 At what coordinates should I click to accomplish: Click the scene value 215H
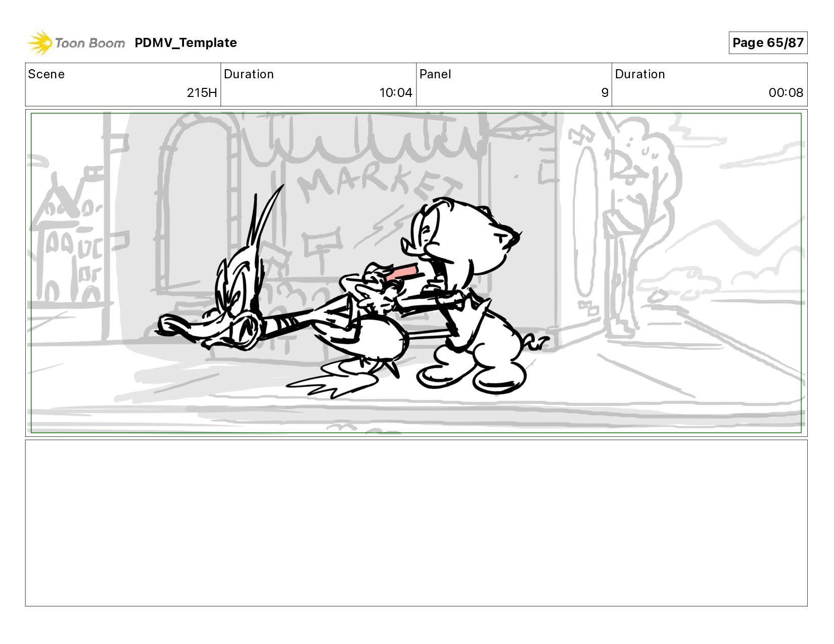202,93
